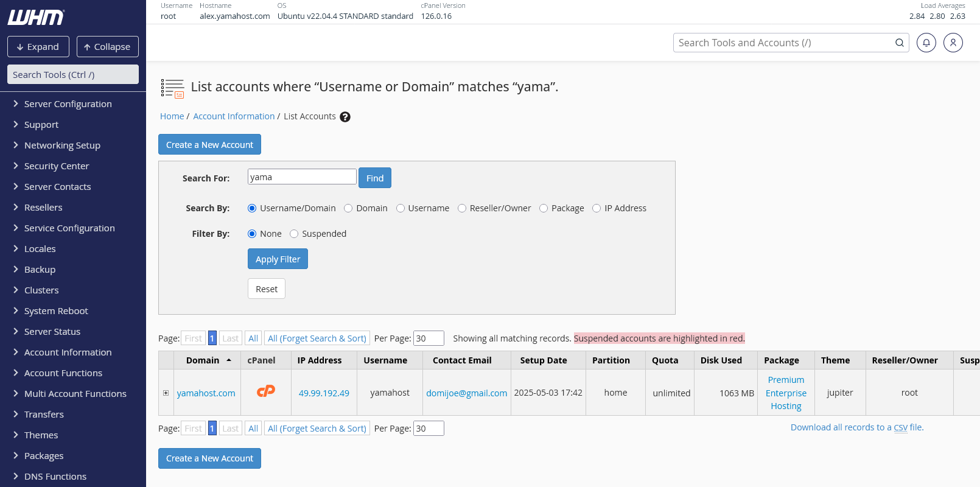
Task: Open Packages sidebar section
Action: 73,456
